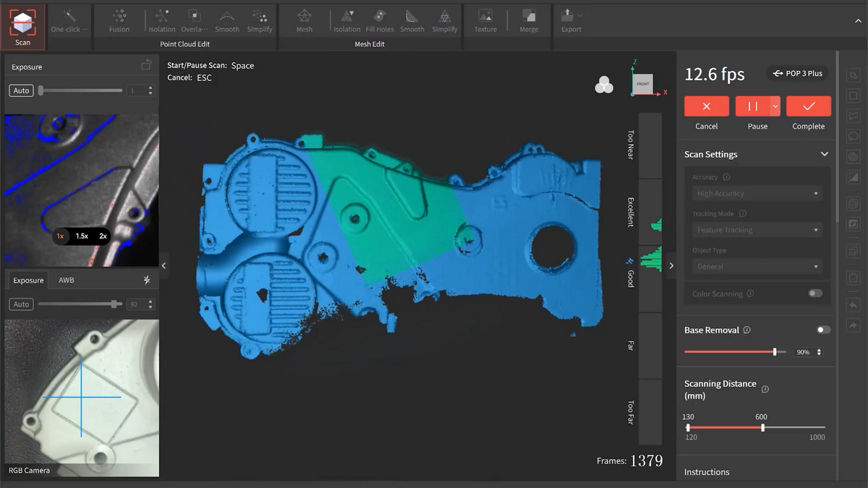Select the Fill Holes tool

380,20
